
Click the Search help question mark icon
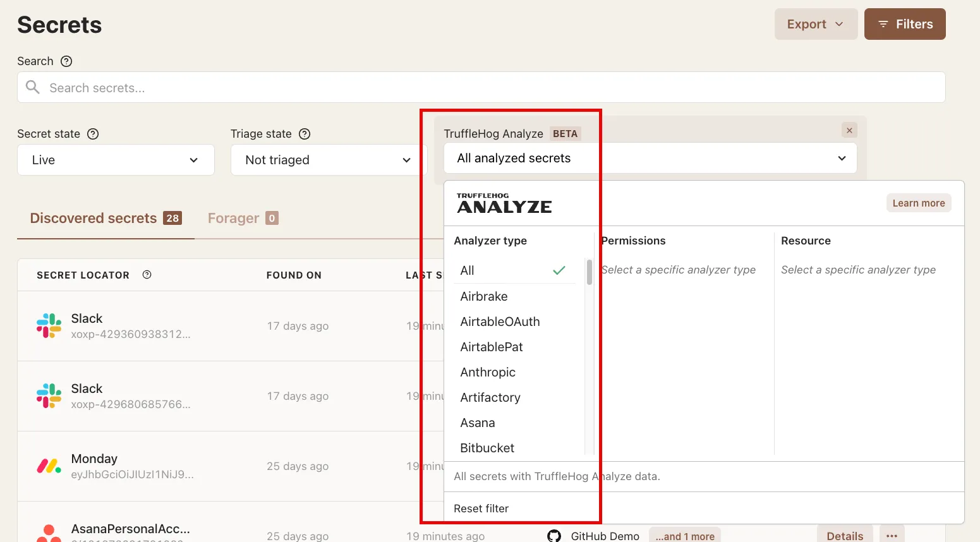(x=66, y=61)
